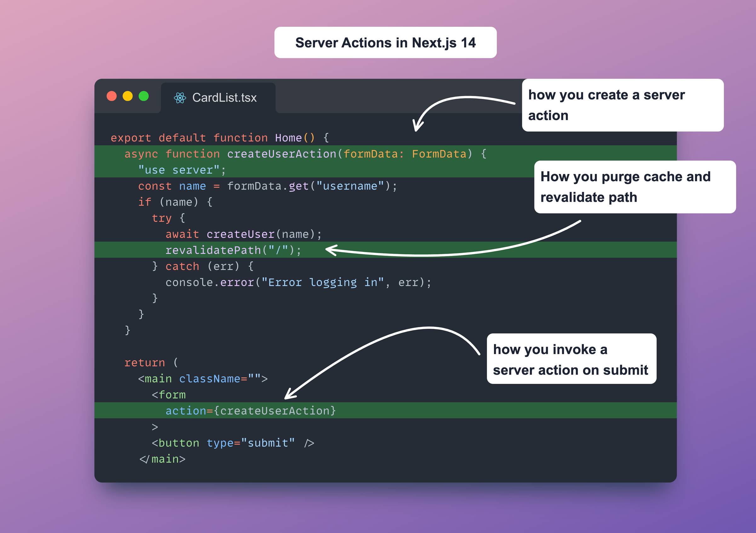Screen dimensions: 756x533
Task: Click 'const name = formData.get("username");' line
Action: 268,186
